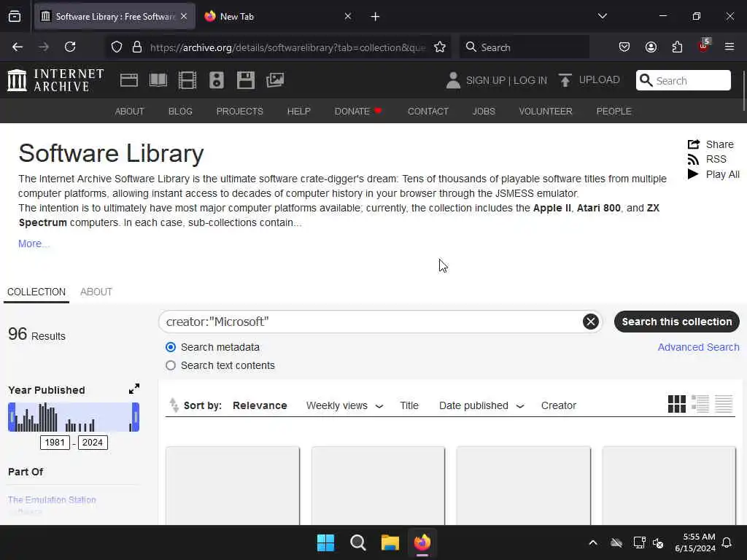Click Play All
The width and height of the screenshot is (747, 560).
point(713,174)
